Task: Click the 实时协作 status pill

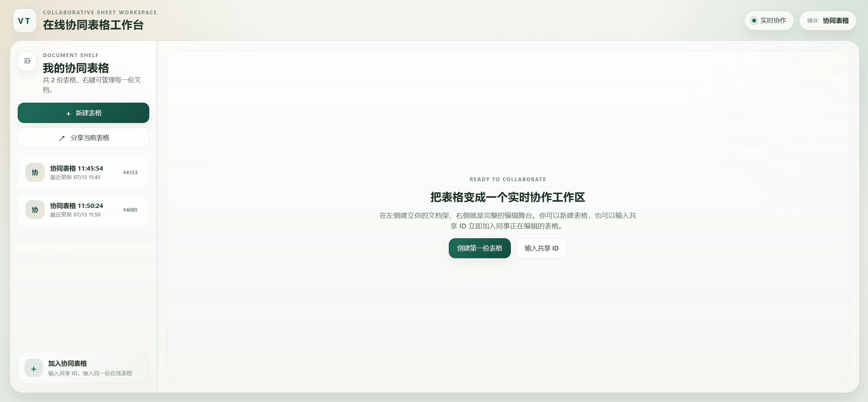Action: (769, 21)
